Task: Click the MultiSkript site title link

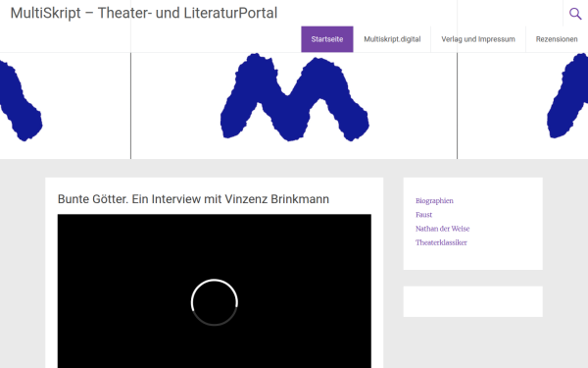Action: click(144, 13)
